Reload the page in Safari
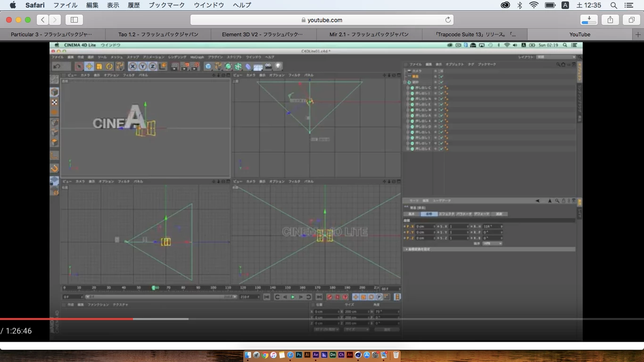 click(x=448, y=20)
